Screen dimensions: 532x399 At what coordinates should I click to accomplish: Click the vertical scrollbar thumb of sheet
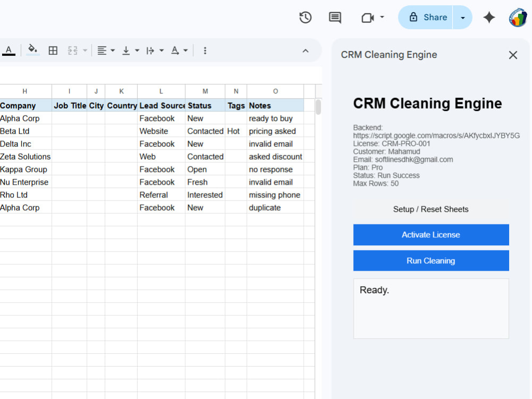[318, 107]
